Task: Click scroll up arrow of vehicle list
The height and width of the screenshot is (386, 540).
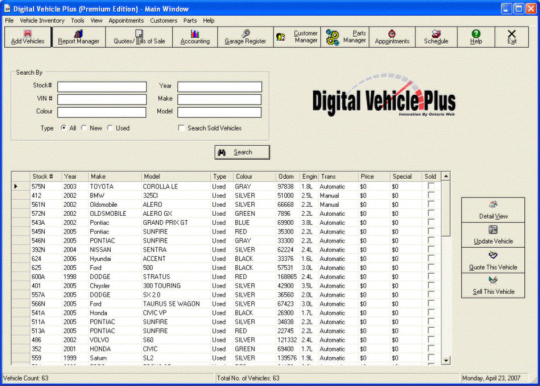Action: [446, 176]
